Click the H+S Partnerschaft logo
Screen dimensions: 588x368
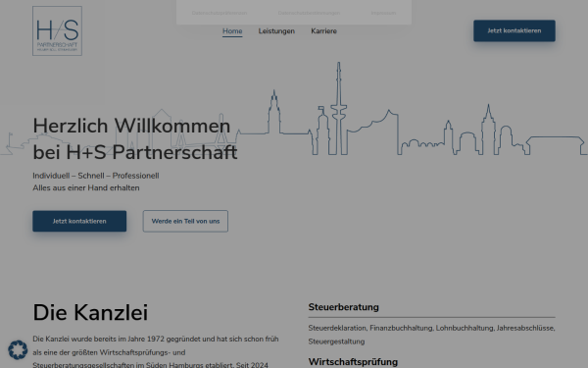57,30
